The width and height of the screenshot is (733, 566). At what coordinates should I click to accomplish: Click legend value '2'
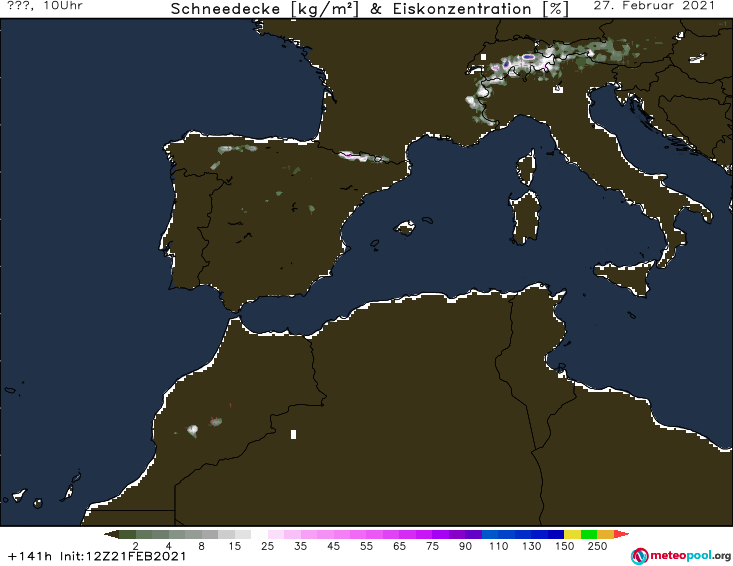pyautogui.click(x=136, y=546)
